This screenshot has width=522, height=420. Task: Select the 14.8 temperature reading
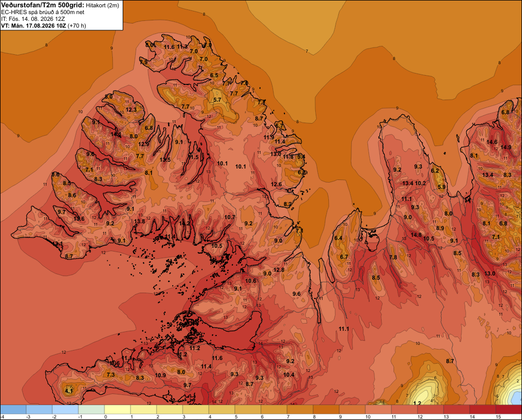tap(416, 235)
